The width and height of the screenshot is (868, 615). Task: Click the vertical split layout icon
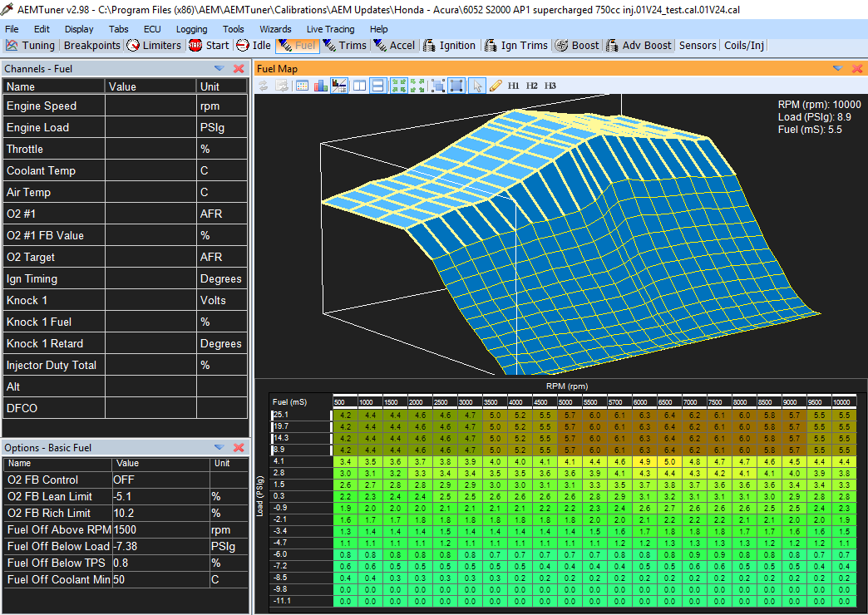pos(359,86)
